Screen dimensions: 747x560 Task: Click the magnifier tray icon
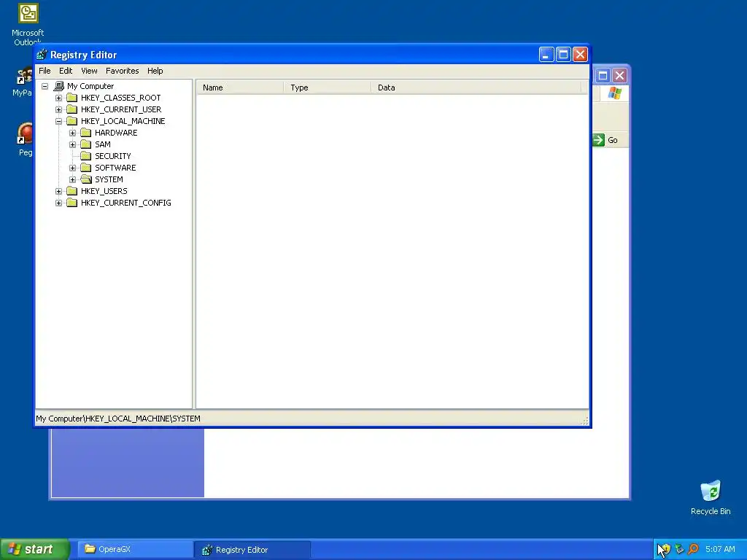point(693,549)
